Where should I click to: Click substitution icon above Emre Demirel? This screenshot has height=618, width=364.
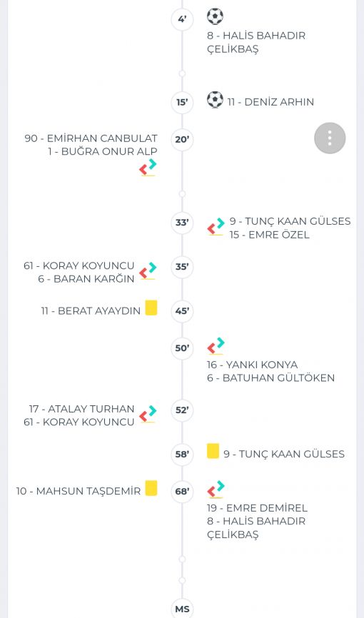[216, 489]
